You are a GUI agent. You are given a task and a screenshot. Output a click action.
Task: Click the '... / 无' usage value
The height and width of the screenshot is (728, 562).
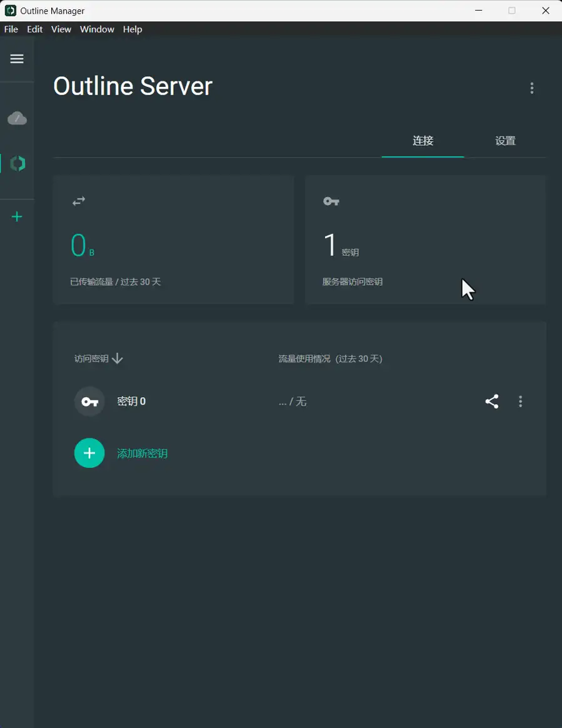point(293,402)
